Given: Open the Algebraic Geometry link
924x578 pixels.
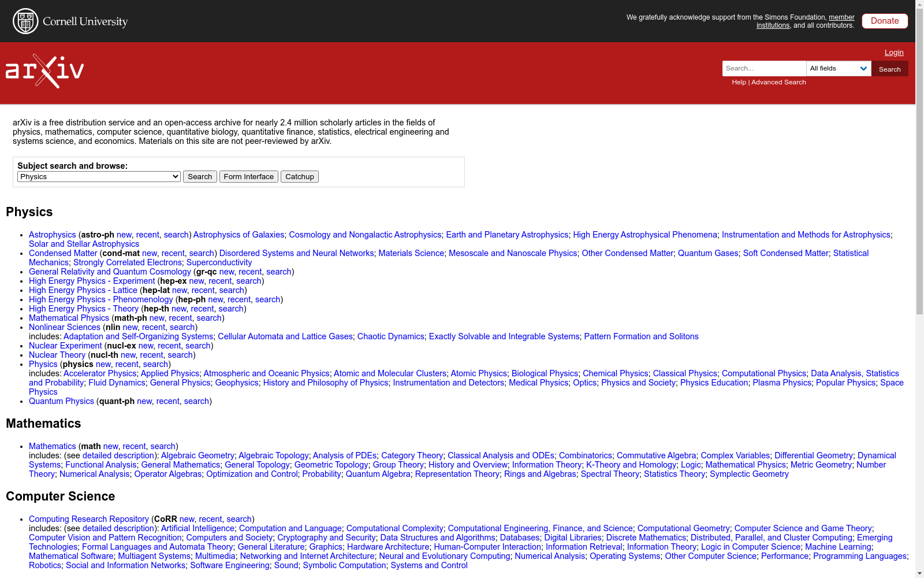Looking at the screenshot, I should (198, 455).
